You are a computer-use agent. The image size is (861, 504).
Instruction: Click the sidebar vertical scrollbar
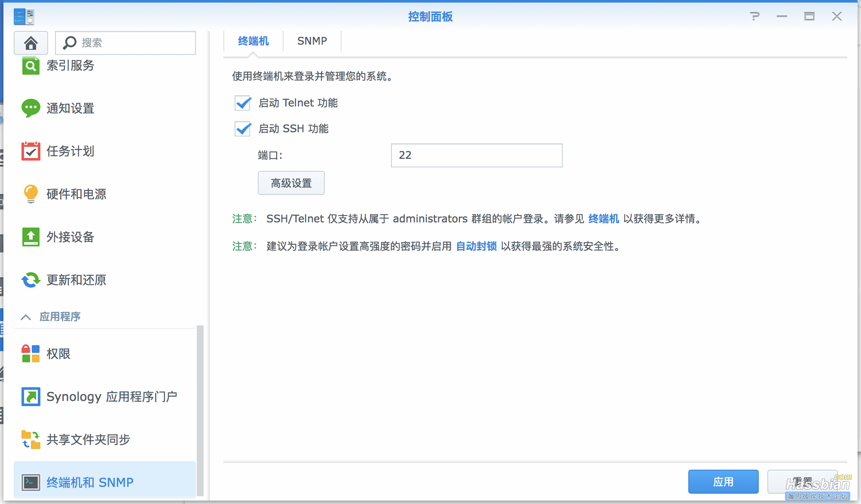coord(200,411)
